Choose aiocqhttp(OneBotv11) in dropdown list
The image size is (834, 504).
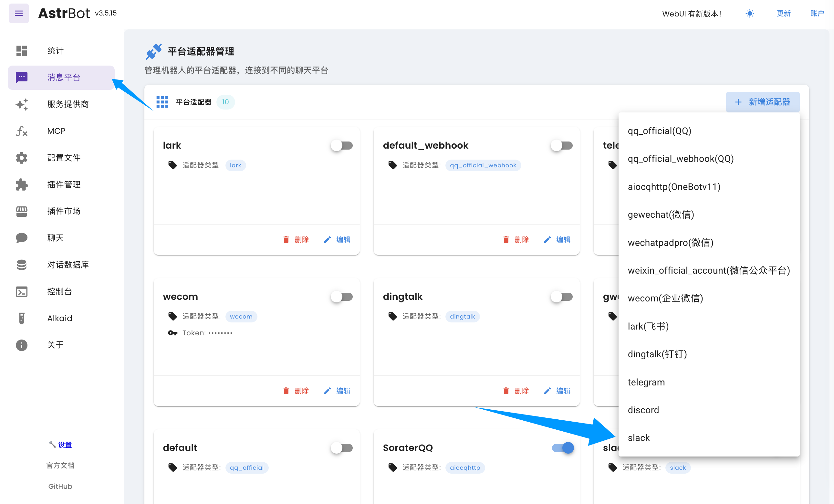click(x=674, y=187)
